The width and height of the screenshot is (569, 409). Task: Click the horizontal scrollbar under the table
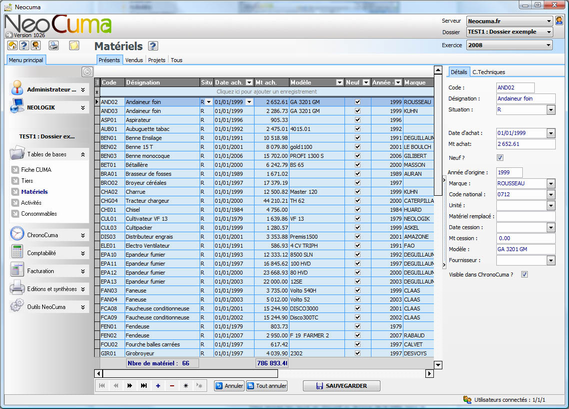[x=264, y=373]
